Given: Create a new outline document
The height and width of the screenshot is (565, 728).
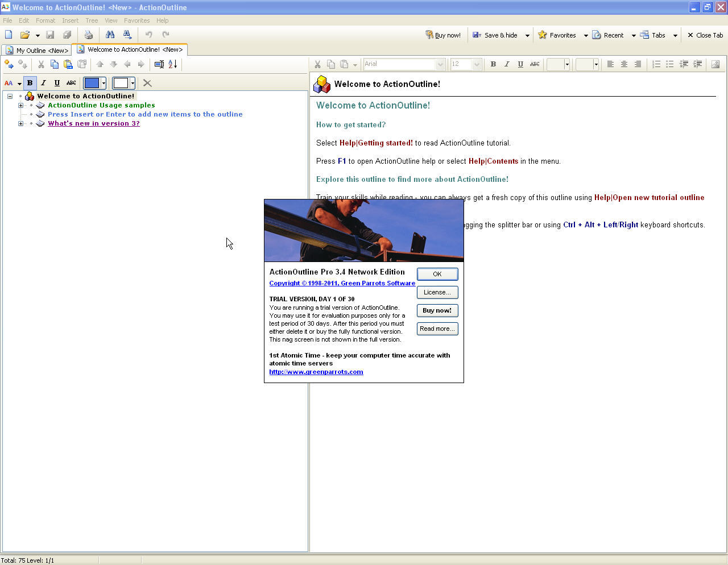Looking at the screenshot, I should point(9,35).
